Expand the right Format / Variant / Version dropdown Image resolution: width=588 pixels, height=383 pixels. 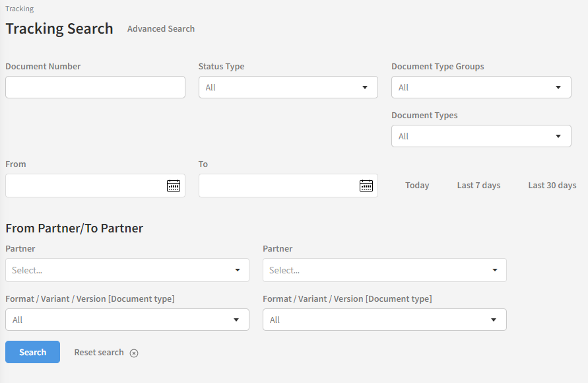click(x=384, y=320)
